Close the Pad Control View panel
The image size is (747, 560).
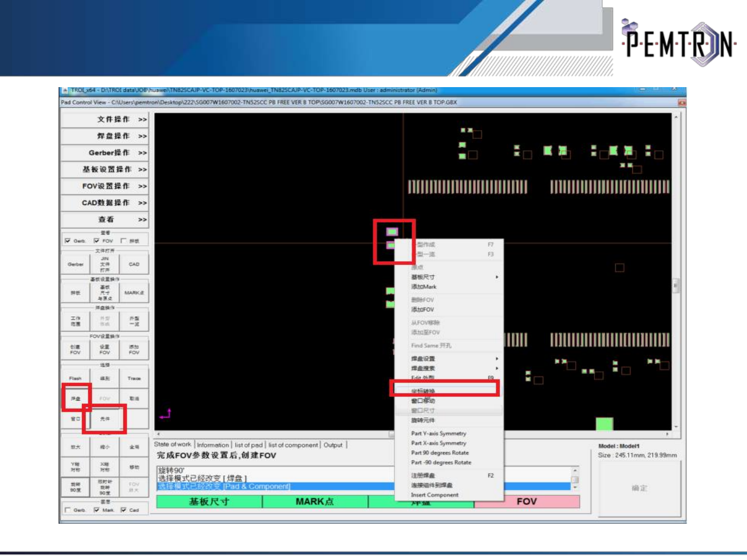[x=682, y=103]
